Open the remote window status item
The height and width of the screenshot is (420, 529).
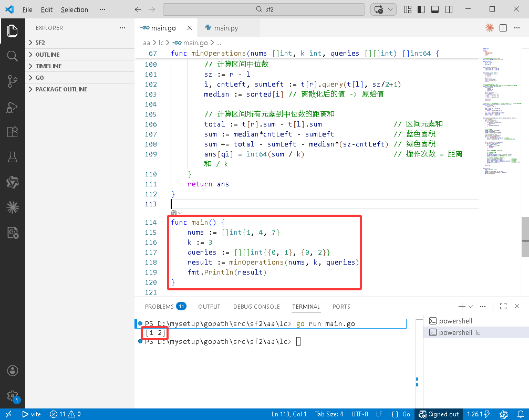point(8,414)
